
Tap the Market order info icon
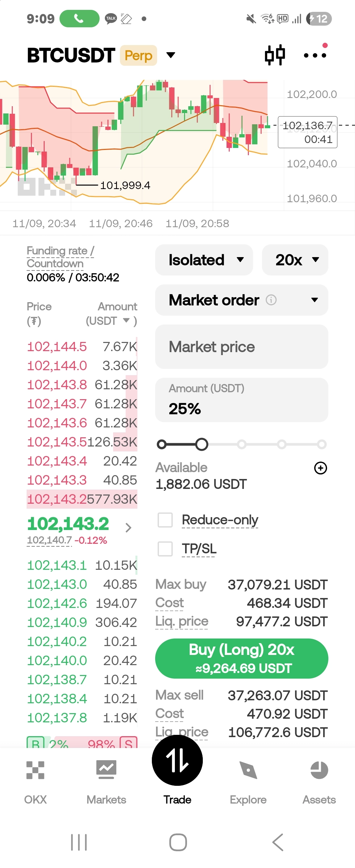(x=271, y=300)
